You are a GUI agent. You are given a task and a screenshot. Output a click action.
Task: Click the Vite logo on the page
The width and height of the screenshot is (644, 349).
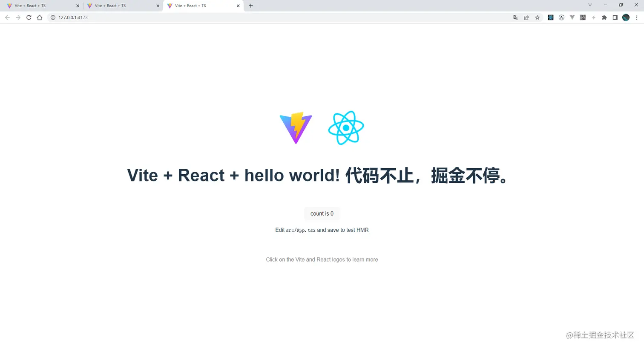coord(296,128)
